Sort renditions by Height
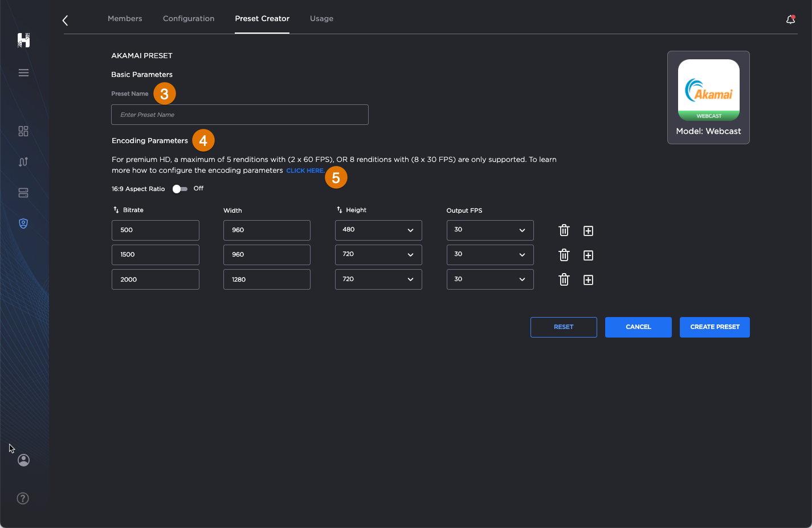Screen dimensions: 812x528 (x=338, y=209)
